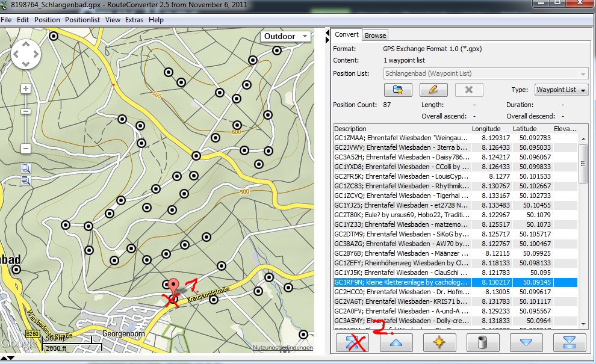Select the GC28Y6B Määnzer row
596x364 pixels.
pyautogui.click(x=456, y=253)
